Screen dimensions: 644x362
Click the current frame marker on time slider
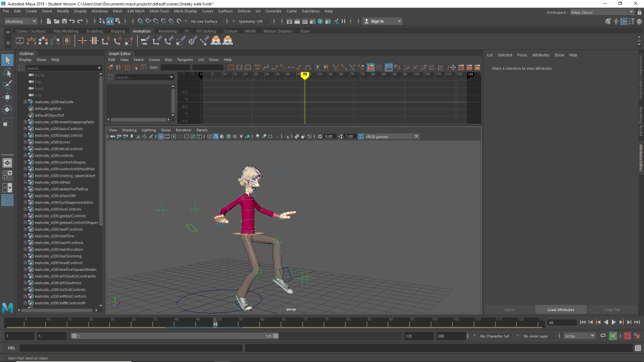point(215,322)
